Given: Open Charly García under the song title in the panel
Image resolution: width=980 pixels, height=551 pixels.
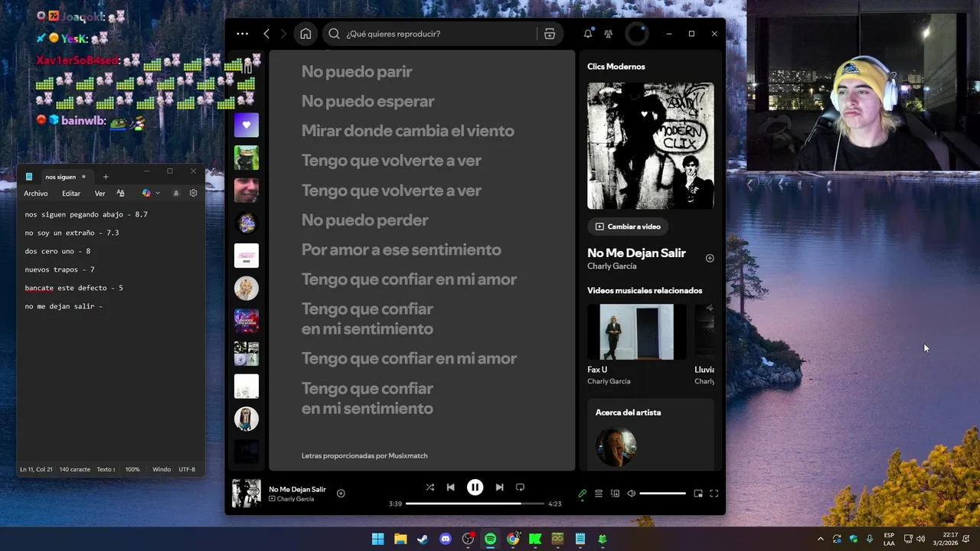Looking at the screenshot, I should point(612,266).
